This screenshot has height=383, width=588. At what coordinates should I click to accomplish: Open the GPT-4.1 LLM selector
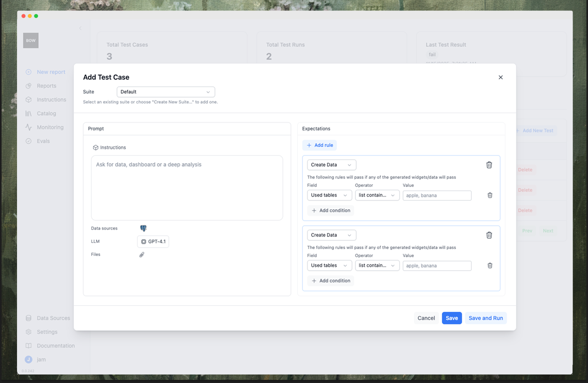153,241
